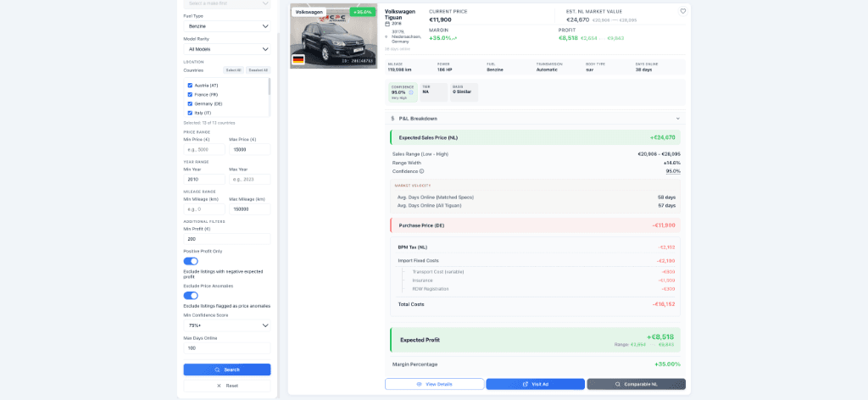
Task: Click the confidence info icon in the Confidence badge
Action: tap(411, 92)
